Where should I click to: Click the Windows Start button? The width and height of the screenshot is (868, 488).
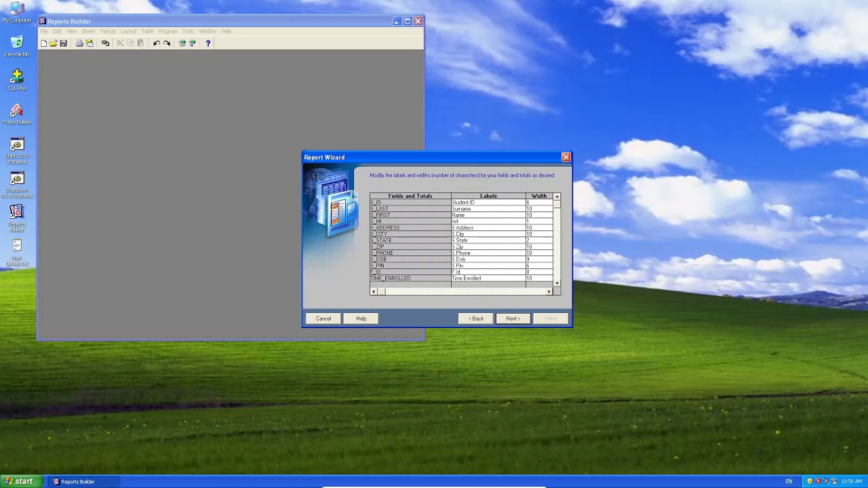pos(20,481)
